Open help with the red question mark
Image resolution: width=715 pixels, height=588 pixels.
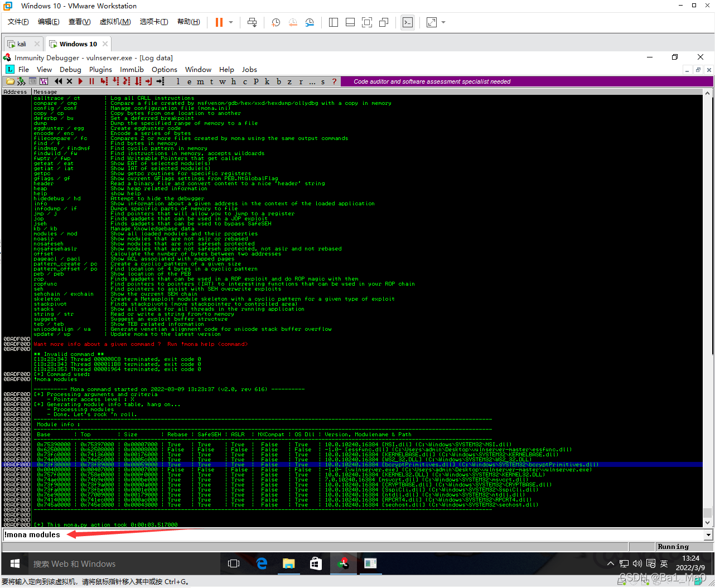click(334, 81)
